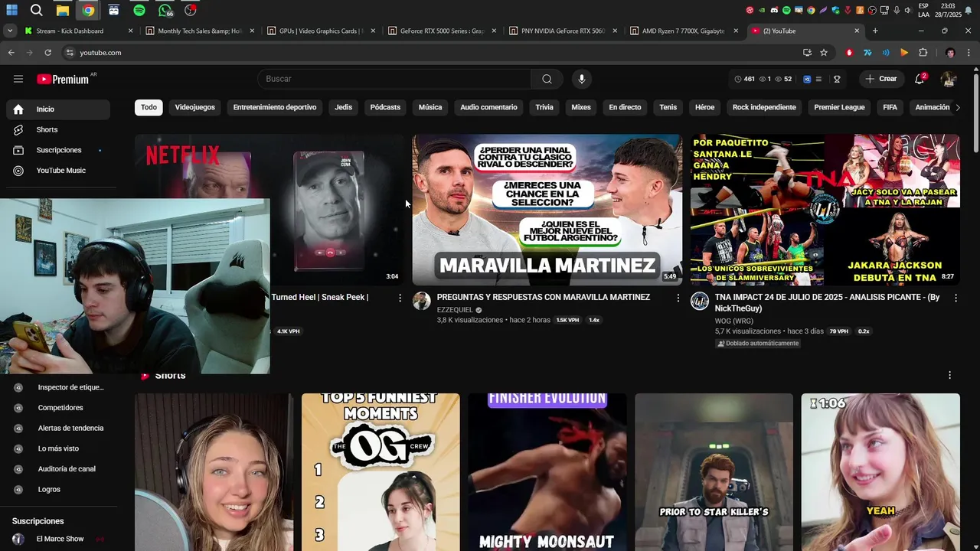Click the vidIQ trophy icon in header
The image size is (980, 551).
[837, 79]
